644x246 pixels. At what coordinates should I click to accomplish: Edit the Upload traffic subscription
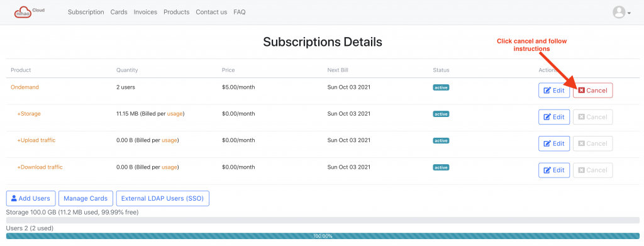pos(554,143)
